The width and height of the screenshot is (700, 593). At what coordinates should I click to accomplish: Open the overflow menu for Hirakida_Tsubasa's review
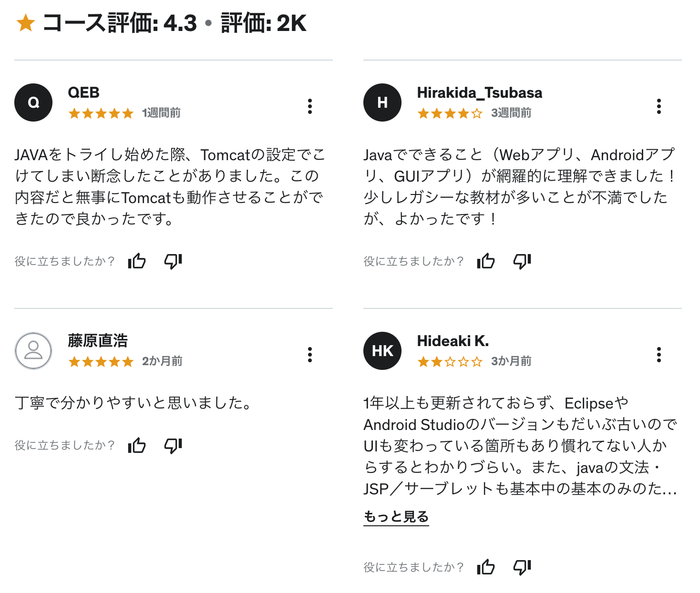click(x=659, y=107)
